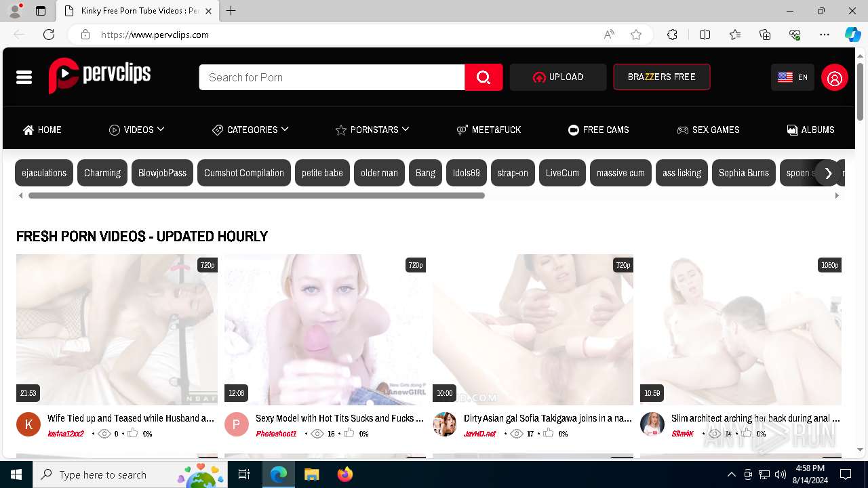Click the views eye icon under karina12xx2's video

(104, 434)
